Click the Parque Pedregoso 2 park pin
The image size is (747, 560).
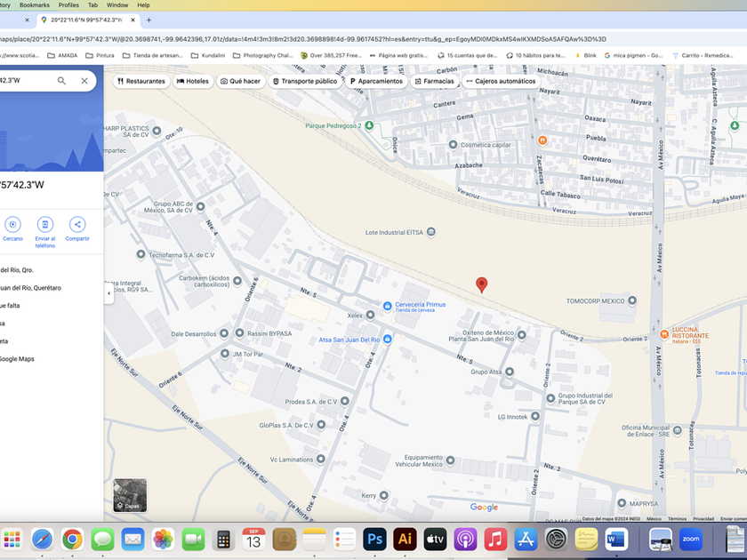click(369, 125)
